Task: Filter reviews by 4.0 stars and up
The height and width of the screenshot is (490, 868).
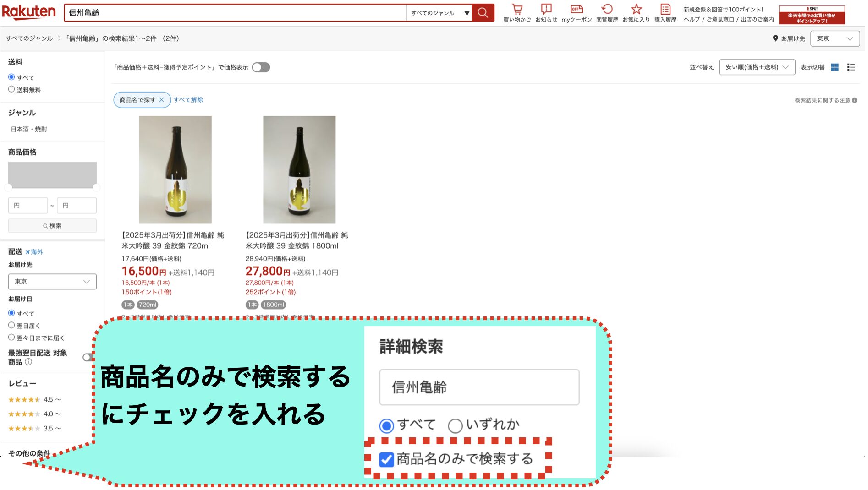Action: (x=34, y=414)
